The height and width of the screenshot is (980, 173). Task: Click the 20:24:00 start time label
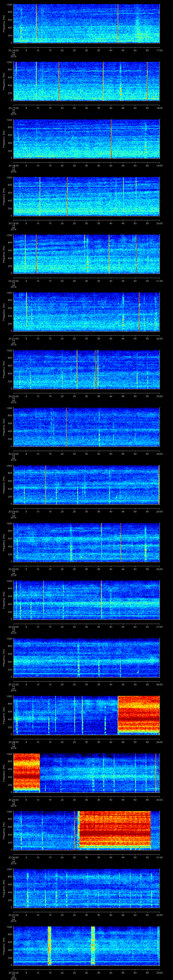(x=13, y=511)
